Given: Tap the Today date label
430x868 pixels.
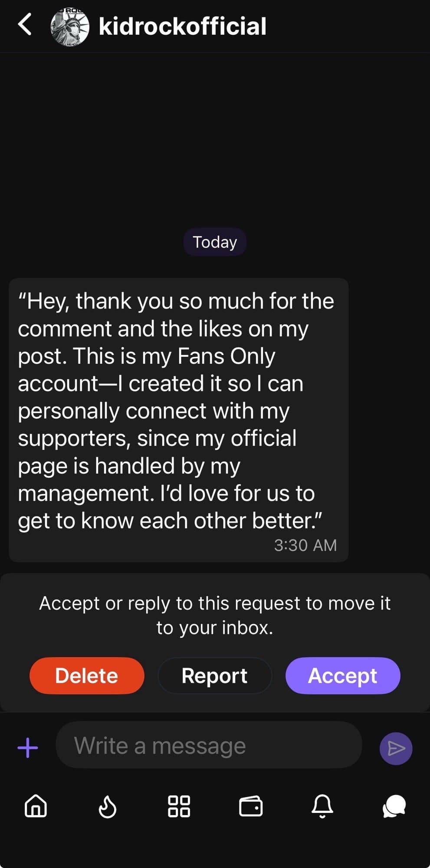Looking at the screenshot, I should point(215,242).
